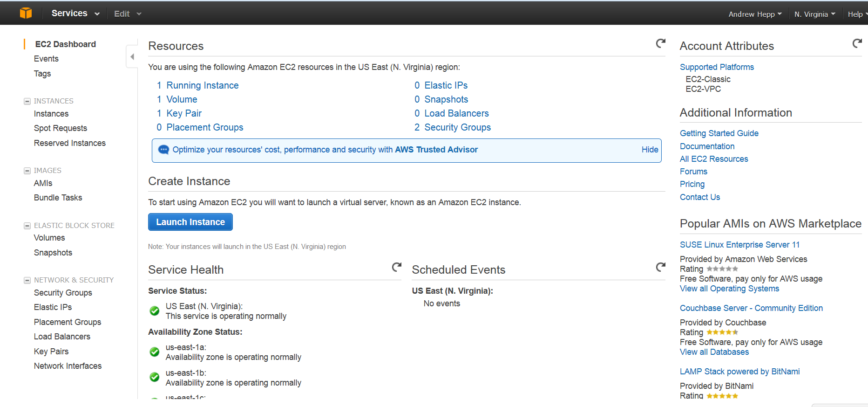
Task: Open View all Databases link
Action: [x=714, y=352]
